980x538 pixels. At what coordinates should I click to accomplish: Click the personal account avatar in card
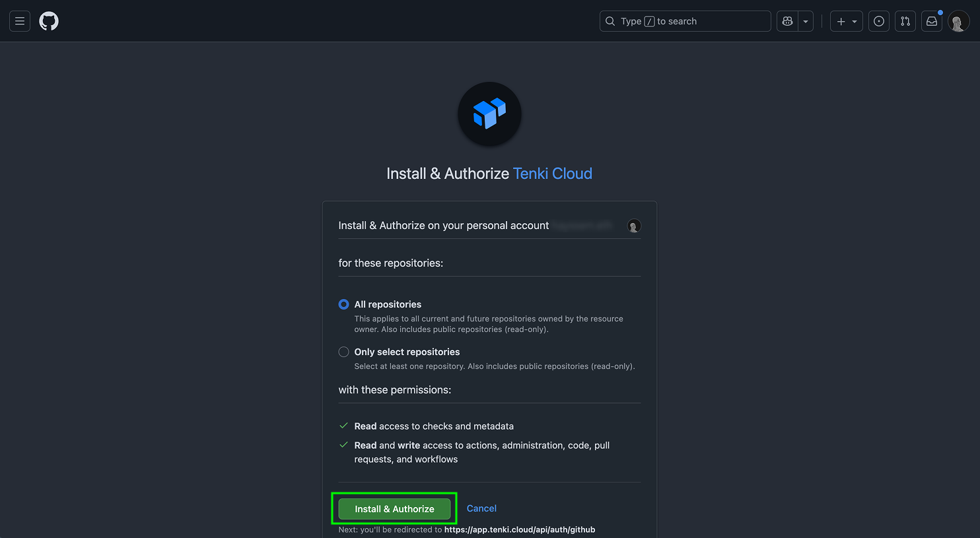634,226
